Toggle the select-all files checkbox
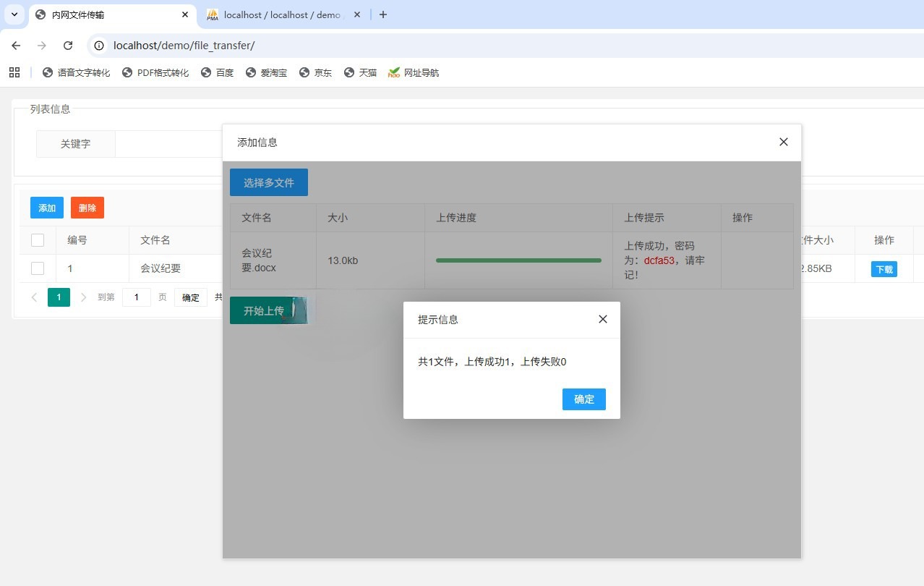Screen dimensions: 924x586 [x=38, y=239]
